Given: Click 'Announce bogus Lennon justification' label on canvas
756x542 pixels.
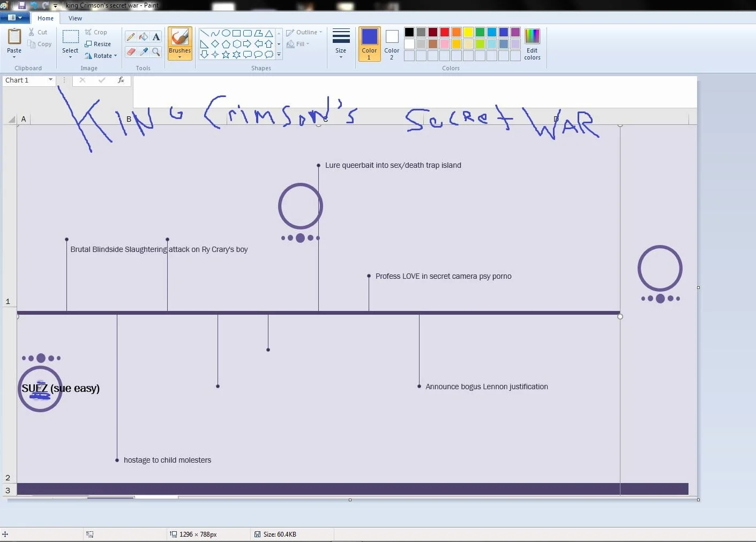Looking at the screenshot, I should point(486,387).
